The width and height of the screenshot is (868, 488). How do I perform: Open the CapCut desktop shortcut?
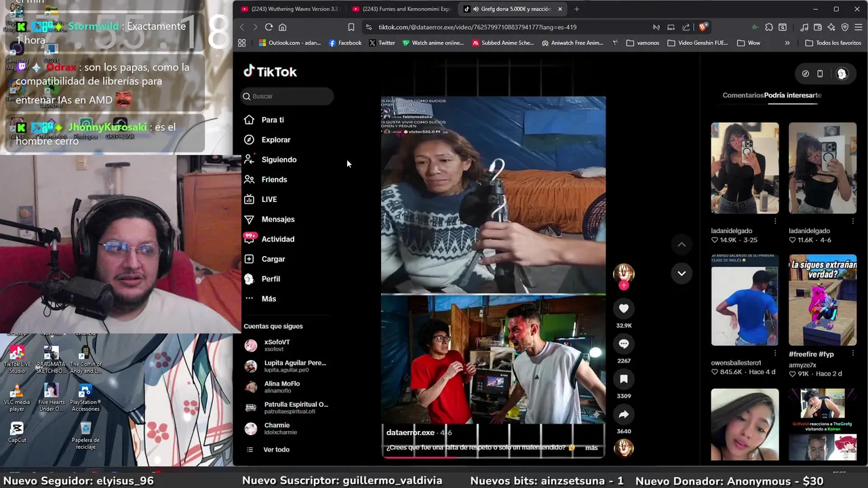[x=17, y=432]
